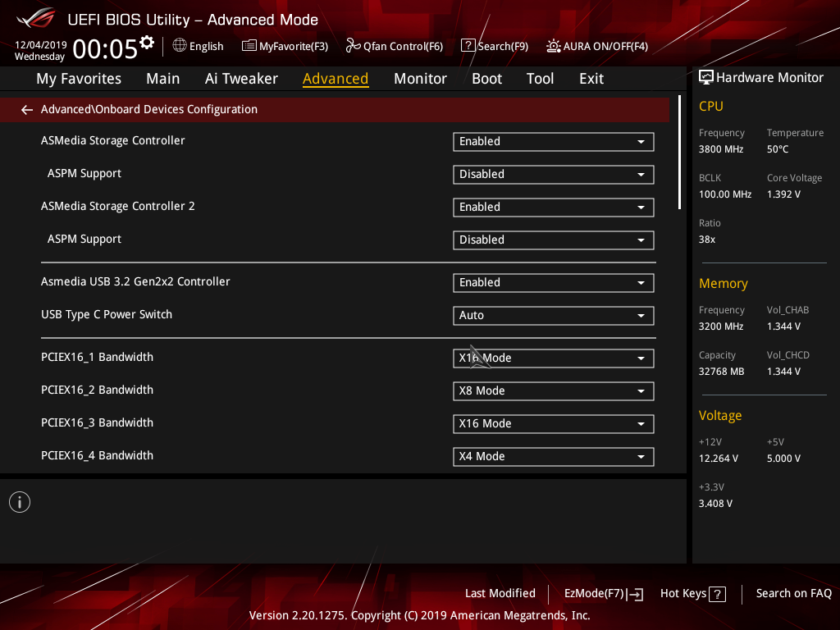Click Advanced\Onboard Devices Configuration breadcrumb text
Image resolution: width=840 pixels, height=630 pixels.
[149, 109]
